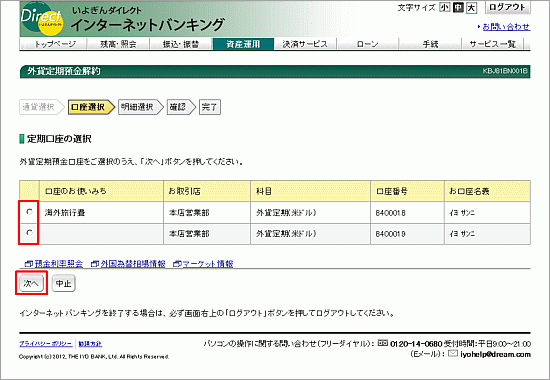
Task: Open 外国為替相場情報 link
Action: click(x=133, y=264)
